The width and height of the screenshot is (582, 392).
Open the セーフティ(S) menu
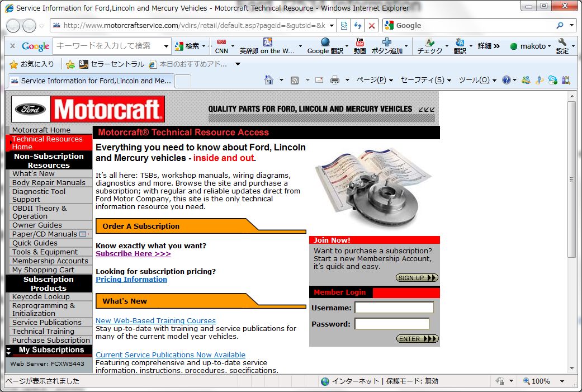(x=426, y=80)
